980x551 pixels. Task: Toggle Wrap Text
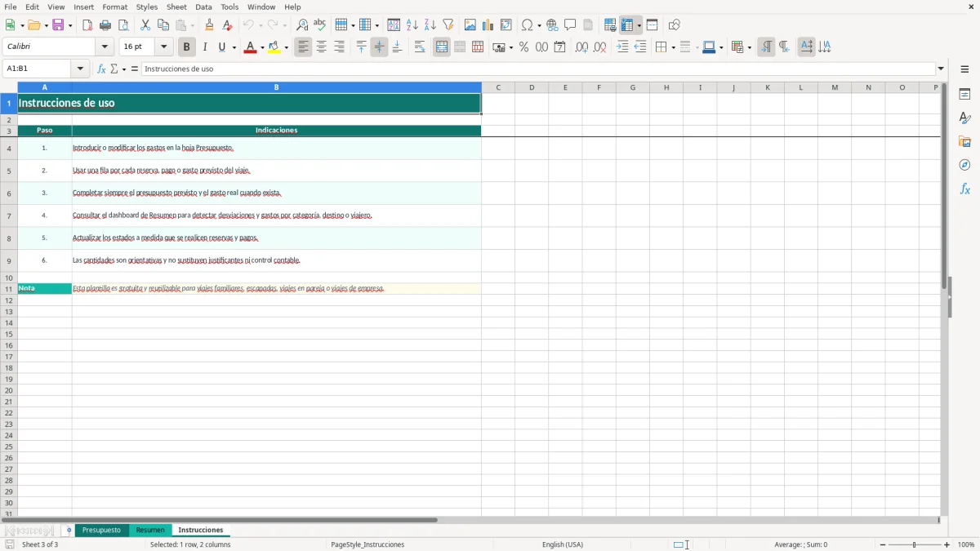point(420,47)
